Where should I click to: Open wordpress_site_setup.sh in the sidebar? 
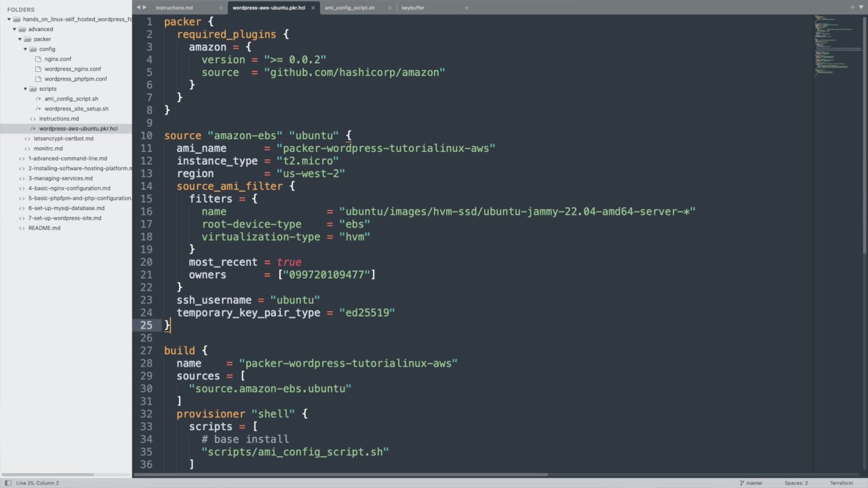76,108
